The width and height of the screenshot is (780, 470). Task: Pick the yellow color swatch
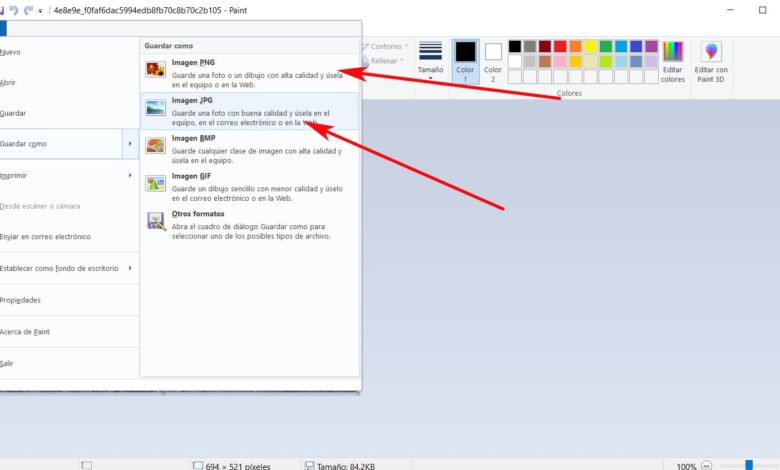point(590,46)
